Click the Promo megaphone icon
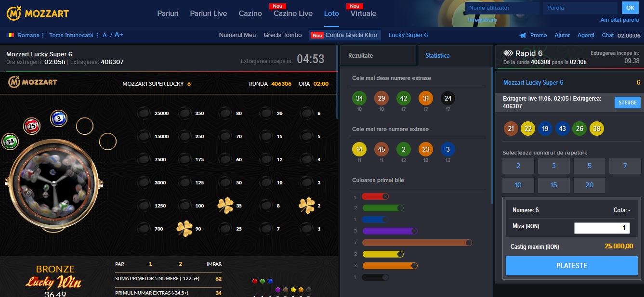The image size is (644, 297). coord(523,35)
